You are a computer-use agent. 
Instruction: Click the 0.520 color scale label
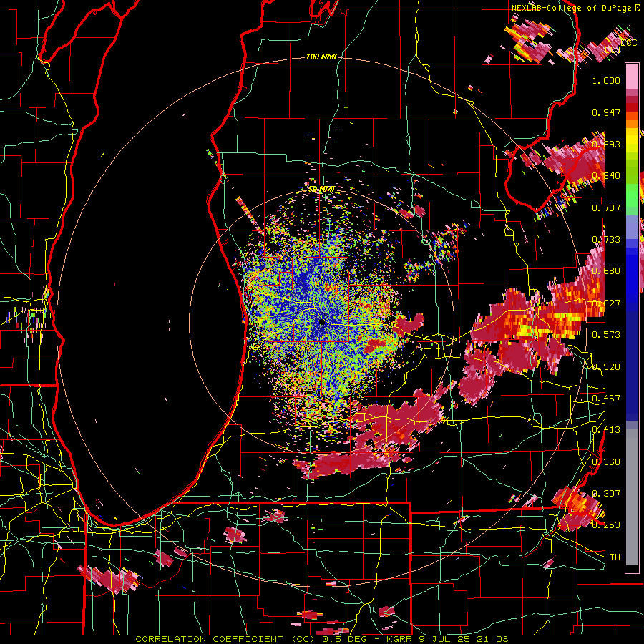[x=606, y=366]
